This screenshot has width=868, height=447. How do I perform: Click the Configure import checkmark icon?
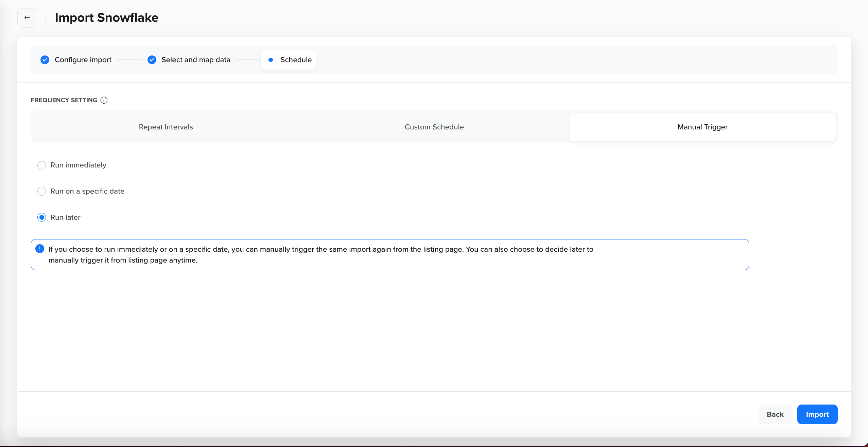[x=45, y=60]
